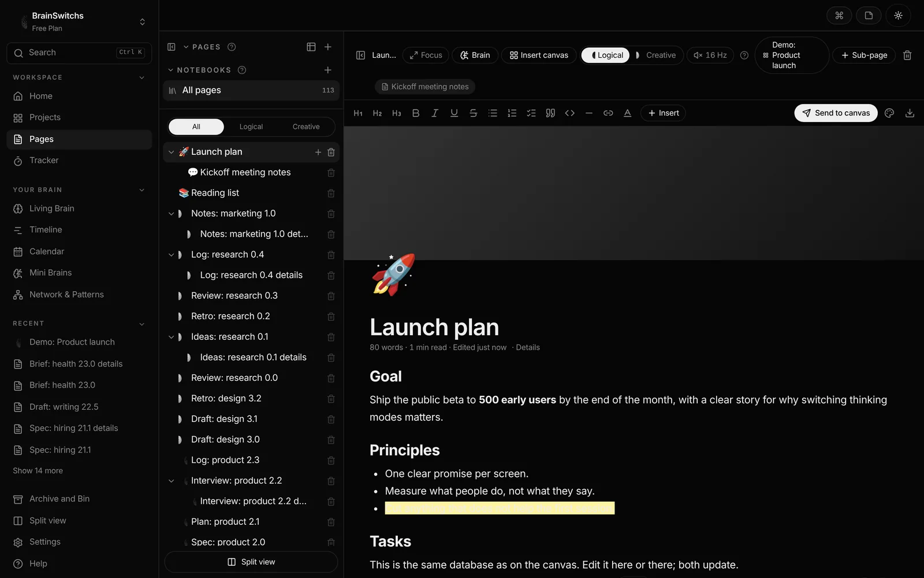Viewport: 924px width, 578px height.
Task: Delete the current page with top-right trash icon
Action: tap(907, 55)
